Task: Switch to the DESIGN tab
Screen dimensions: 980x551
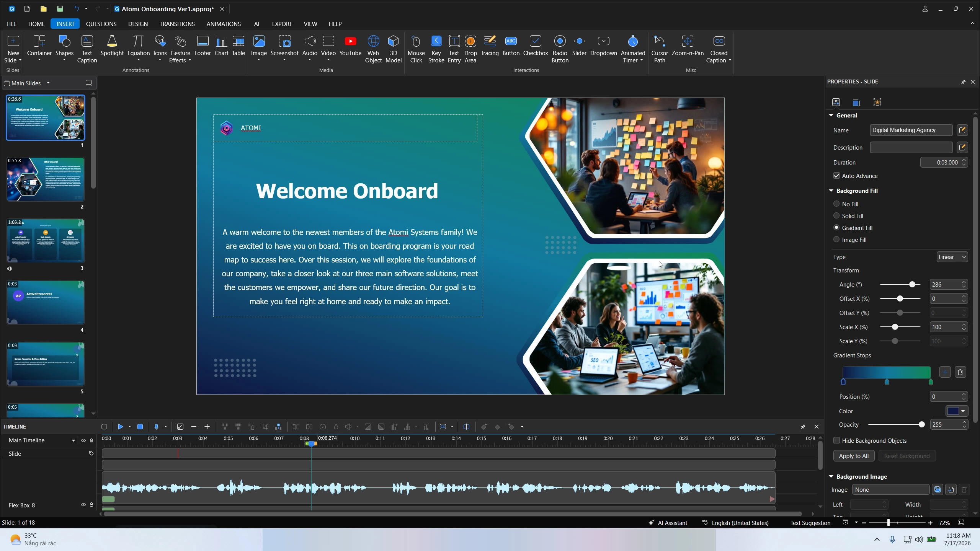Action: coord(138,24)
